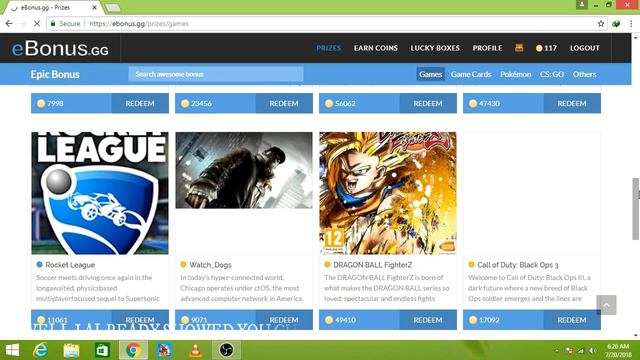Switch to Chrome in taskbar
The image size is (640, 360).
point(133,350)
